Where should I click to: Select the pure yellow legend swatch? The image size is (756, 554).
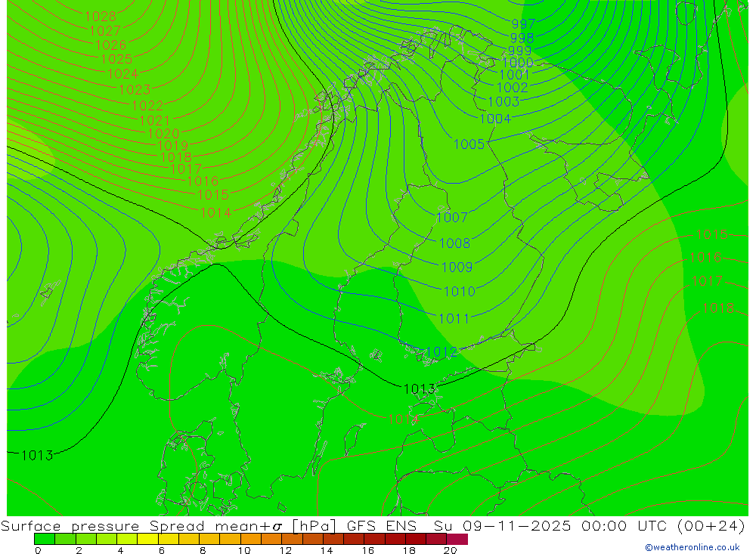147,539
